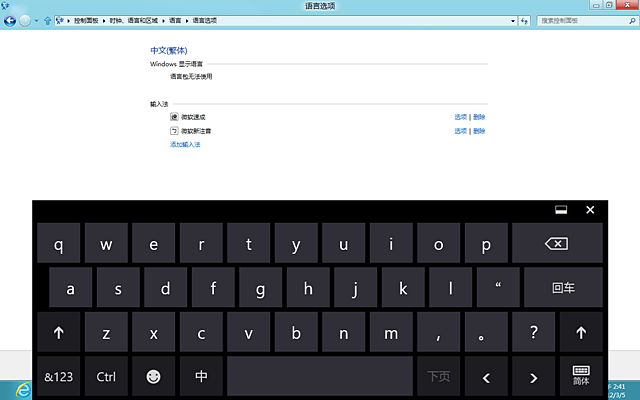Tap the e key on touch keyboard

(x=153, y=243)
